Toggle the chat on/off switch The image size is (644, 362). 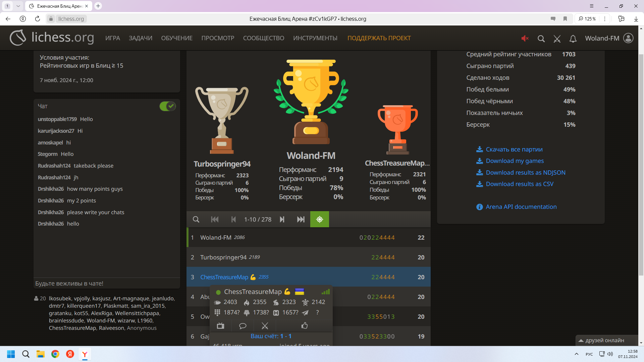(168, 106)
